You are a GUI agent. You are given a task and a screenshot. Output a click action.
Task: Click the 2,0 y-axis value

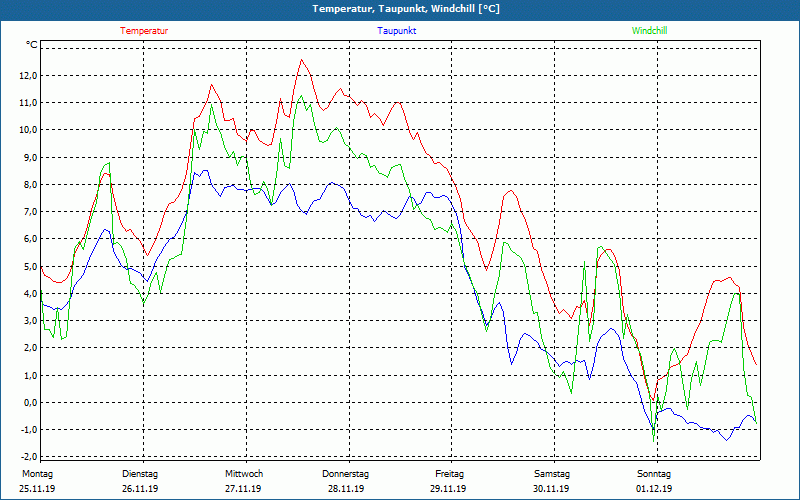(x=31, y=347)
